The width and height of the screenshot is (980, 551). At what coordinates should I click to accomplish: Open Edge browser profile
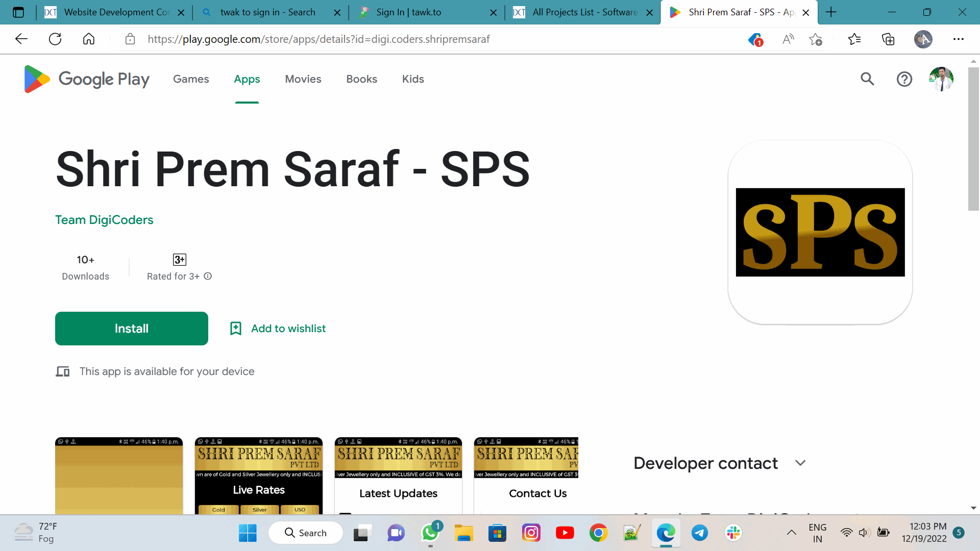[923, 39]
